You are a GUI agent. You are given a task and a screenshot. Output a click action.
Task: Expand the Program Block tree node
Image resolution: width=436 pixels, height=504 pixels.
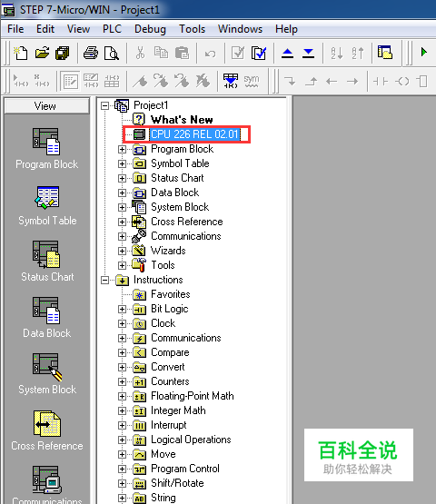[x=122, y=150]
